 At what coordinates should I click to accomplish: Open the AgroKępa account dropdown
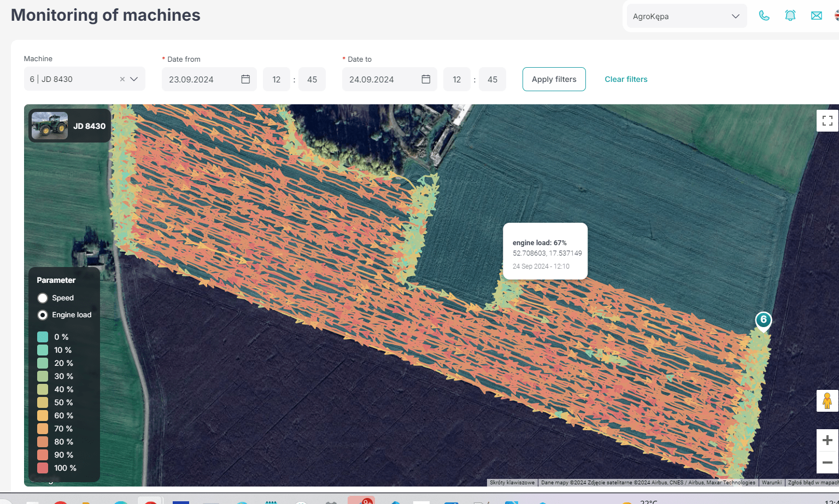[x=686, y=15]
